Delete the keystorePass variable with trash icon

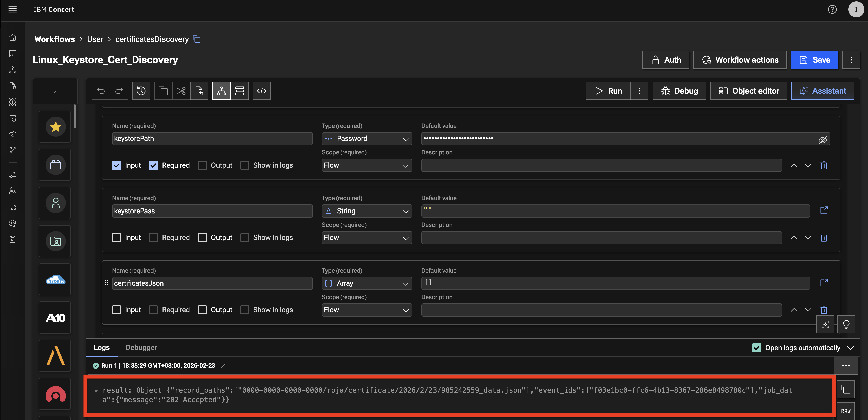824,238
